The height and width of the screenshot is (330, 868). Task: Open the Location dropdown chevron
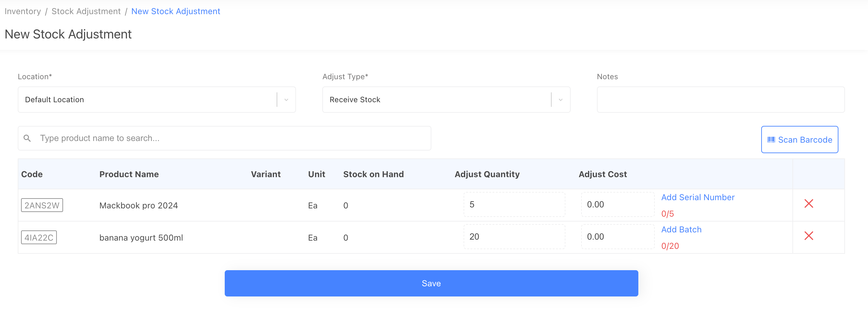pyautogui.click(x=286, y=100)
